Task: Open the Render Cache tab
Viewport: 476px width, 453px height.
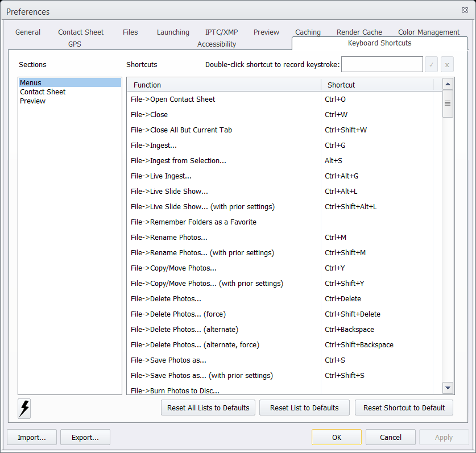Action: coord(359,32)
